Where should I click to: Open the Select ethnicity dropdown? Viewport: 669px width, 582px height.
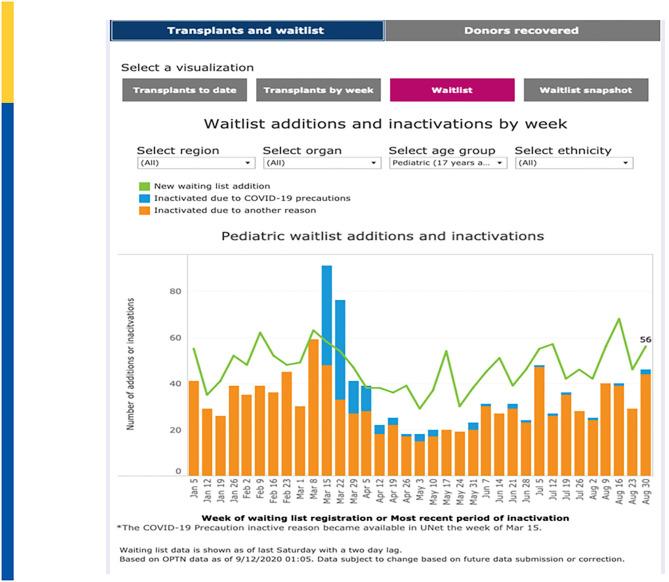pos(573,162)
